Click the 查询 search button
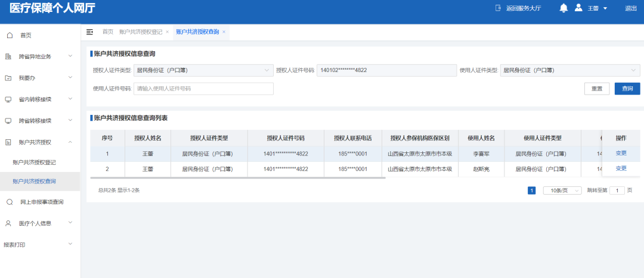 click(x=627, y=89)
